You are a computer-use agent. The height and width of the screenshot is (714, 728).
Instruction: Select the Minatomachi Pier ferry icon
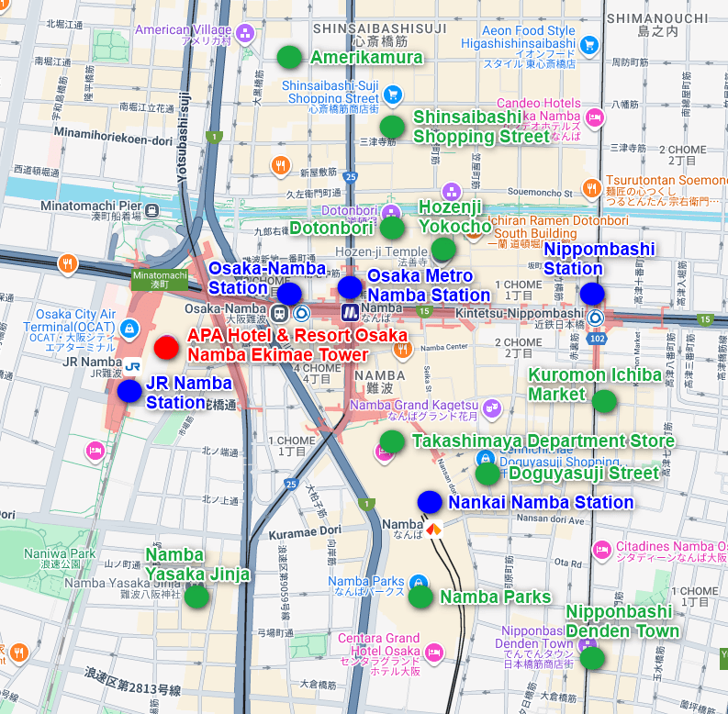pyautogui.click(x=151, y=211)
